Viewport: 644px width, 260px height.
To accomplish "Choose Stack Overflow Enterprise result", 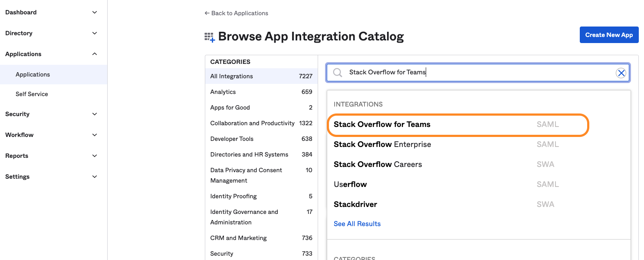I will click(x=458, y=144).
